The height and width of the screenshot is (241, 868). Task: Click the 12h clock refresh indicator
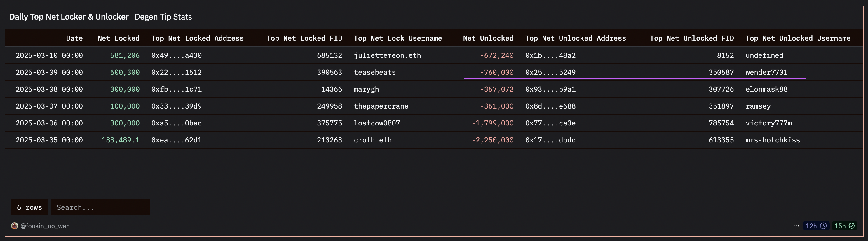816,226
